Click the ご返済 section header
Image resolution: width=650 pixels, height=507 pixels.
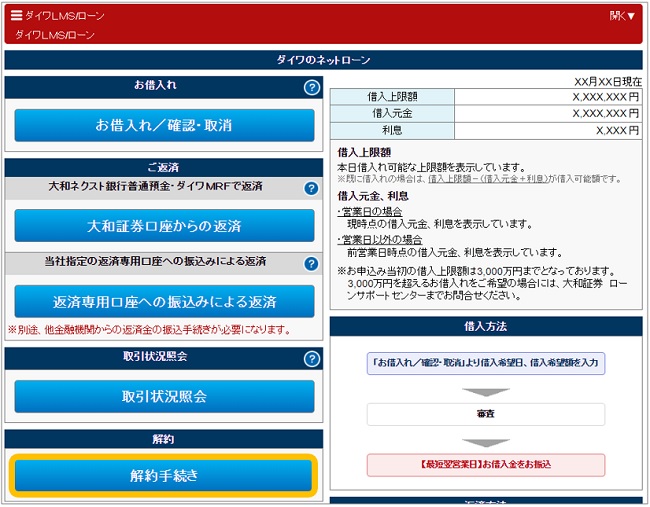click(x=164, y=167)
